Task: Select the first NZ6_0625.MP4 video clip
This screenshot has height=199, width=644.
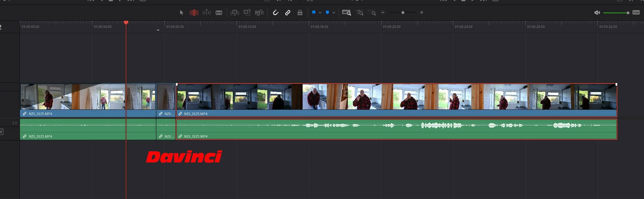Action: tap(88, 100)
